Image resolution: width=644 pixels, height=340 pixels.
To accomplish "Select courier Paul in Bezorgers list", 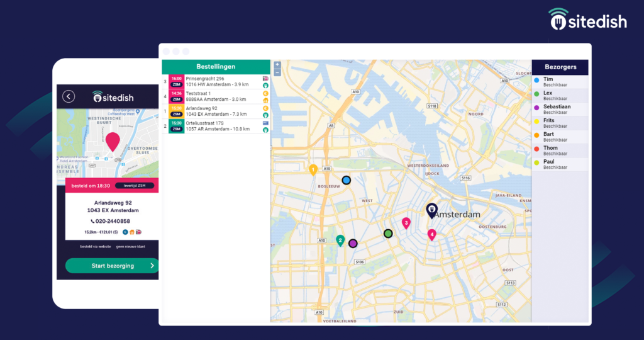I will click(x=560, y=164).
